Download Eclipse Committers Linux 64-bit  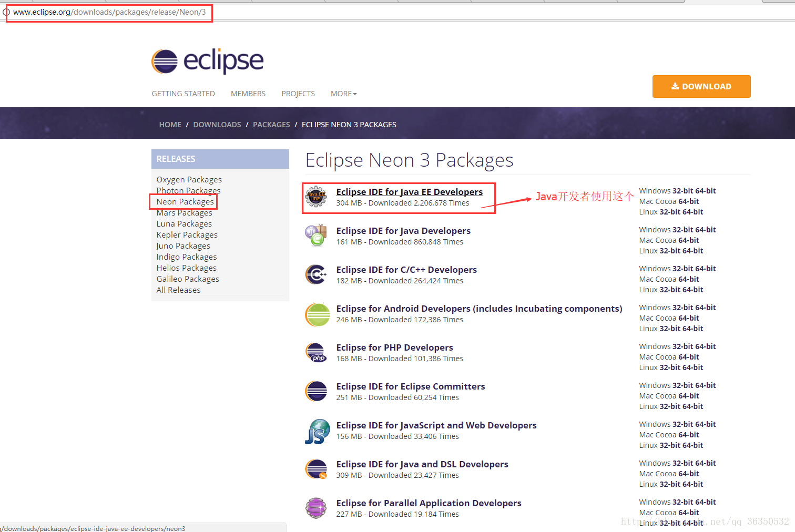[693, 406]
